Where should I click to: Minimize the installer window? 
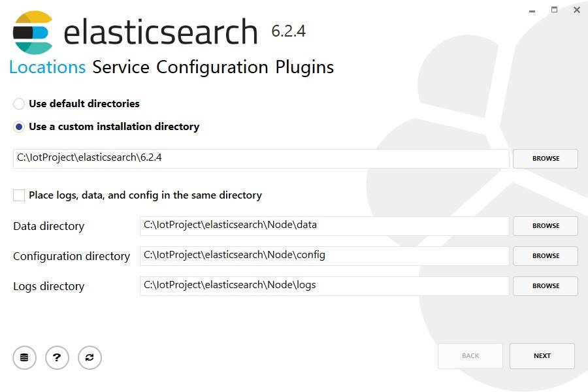point(532,10)
